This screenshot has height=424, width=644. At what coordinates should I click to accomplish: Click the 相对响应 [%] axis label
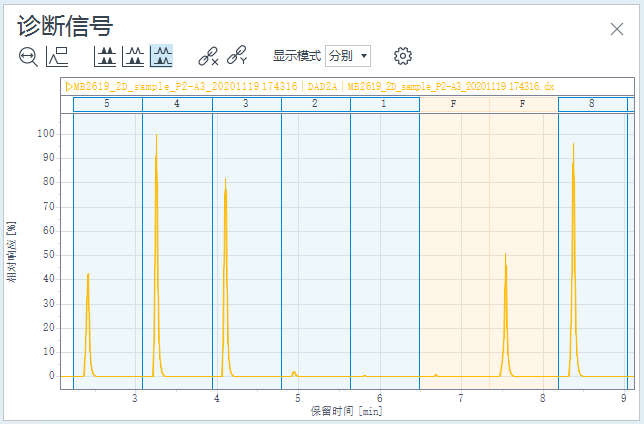coord(12,252)
